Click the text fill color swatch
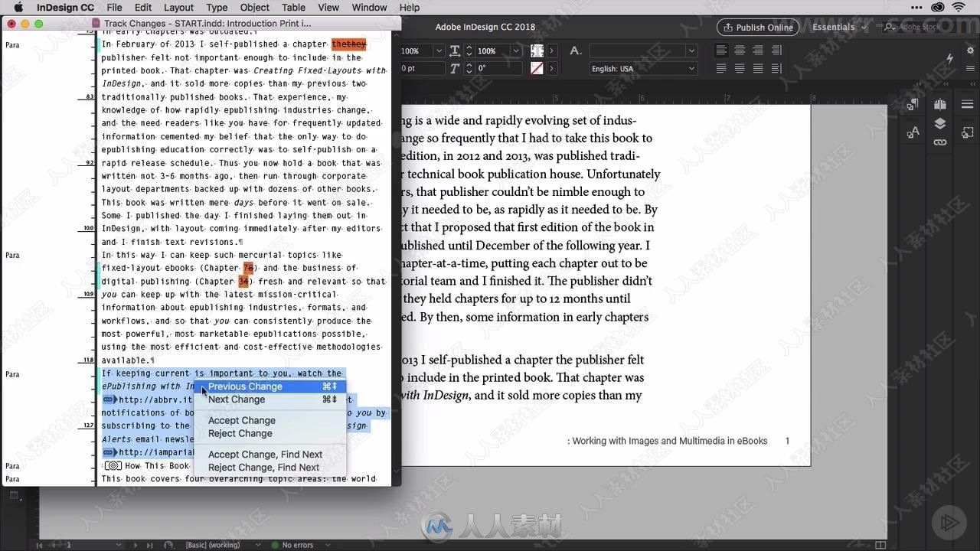 click(x=537, y=51)
